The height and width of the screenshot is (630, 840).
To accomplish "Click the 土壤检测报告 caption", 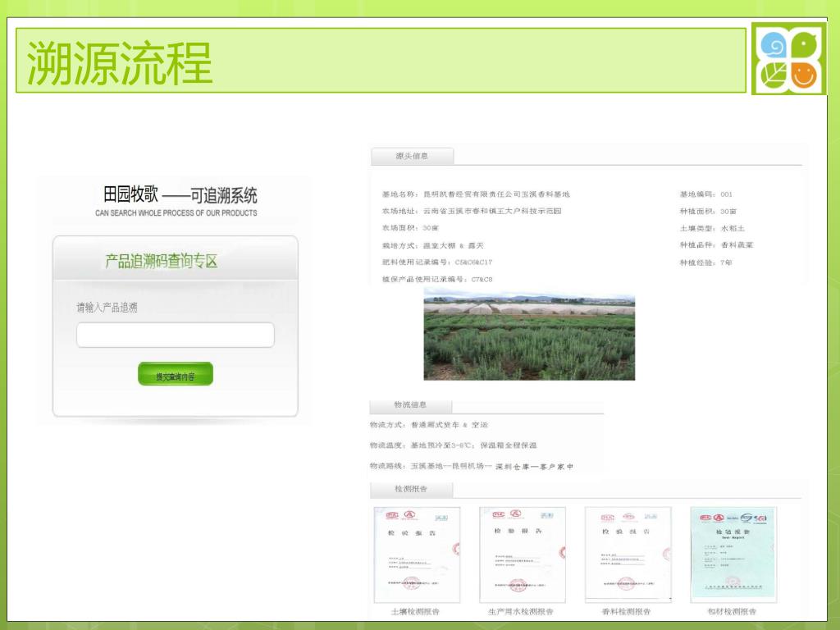I will point(416,611).
